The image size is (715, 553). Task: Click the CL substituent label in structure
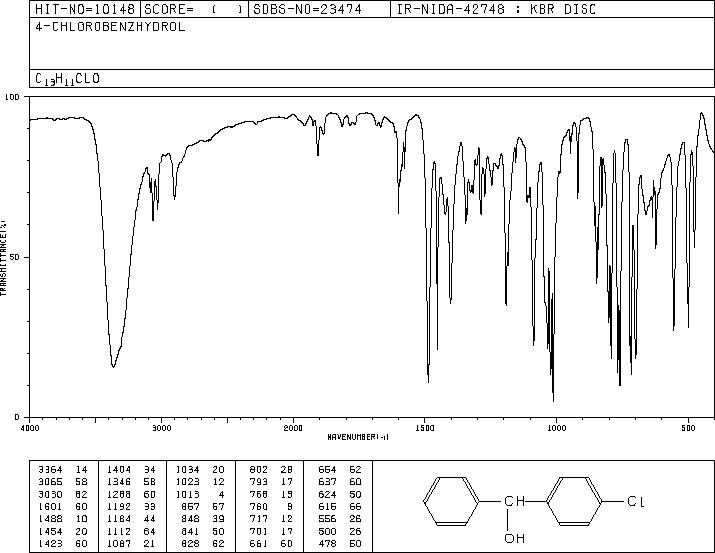[x=636, y=502]
